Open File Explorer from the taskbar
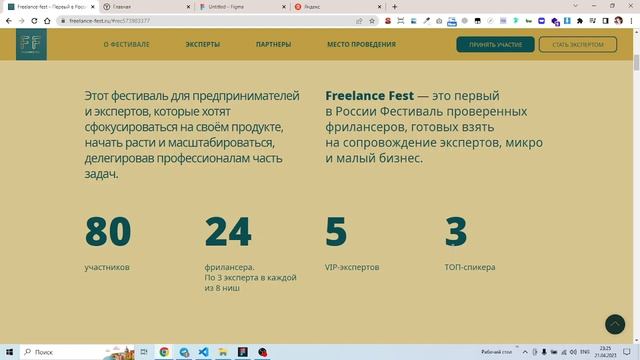This screenshot has width=640, height=360. (223, 351)
